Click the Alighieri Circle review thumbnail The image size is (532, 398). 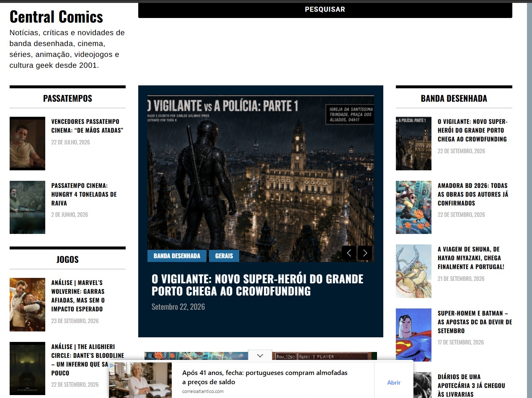[27, 368]
